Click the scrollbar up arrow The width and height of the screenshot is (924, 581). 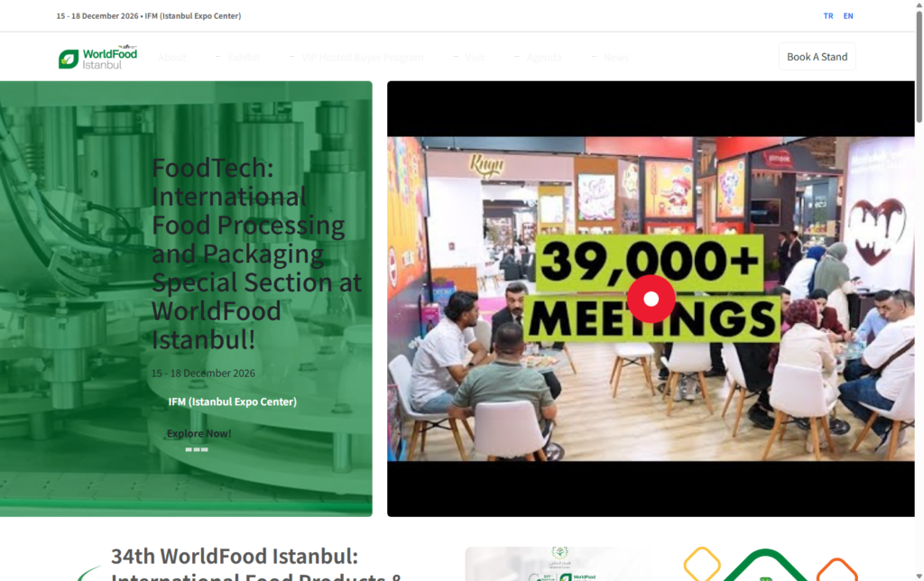click(x=919, y=5)
